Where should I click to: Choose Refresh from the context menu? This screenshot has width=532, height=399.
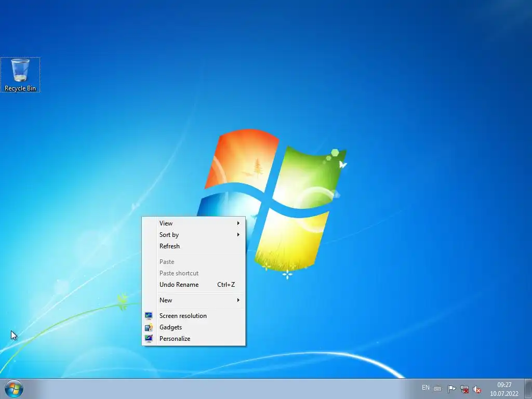(193, 246)
